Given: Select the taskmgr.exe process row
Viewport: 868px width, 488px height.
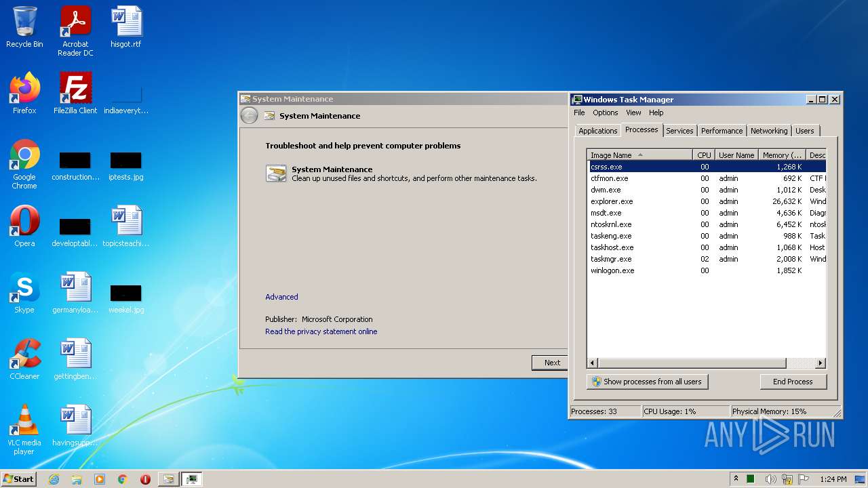Looking at the screenshot, I should (707, 259).
